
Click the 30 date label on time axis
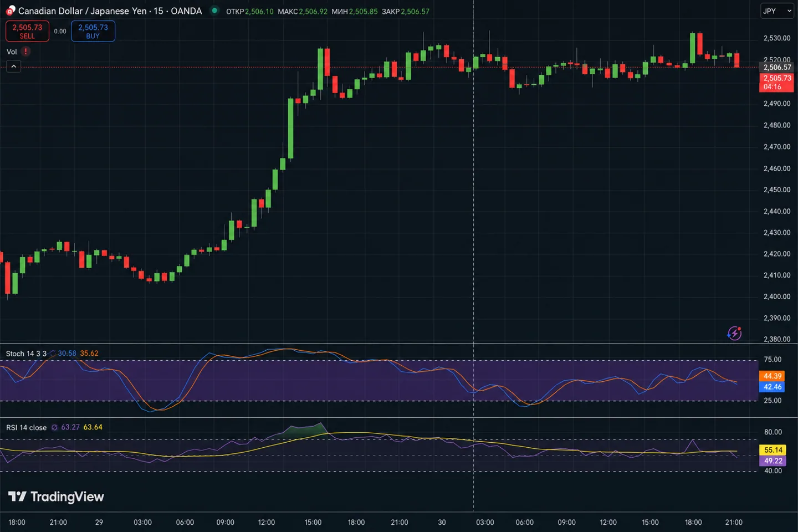pyautogui.click(x=442, y=522)
